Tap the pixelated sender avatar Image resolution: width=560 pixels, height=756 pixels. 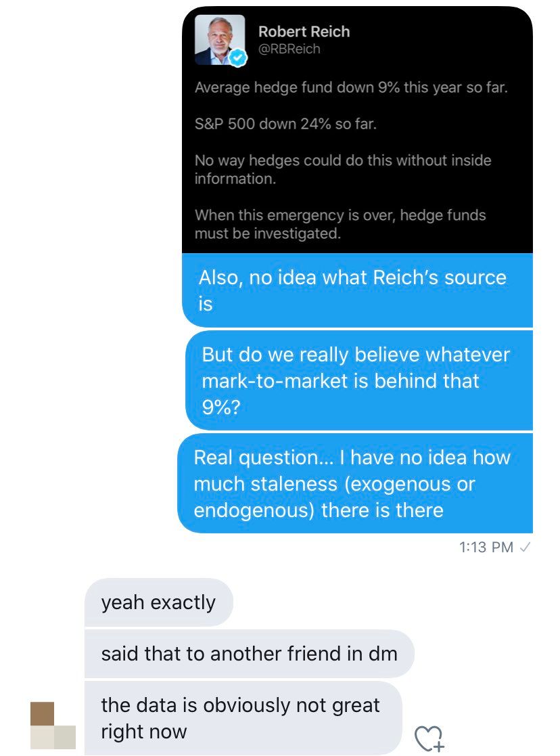(x=53, y=725)
